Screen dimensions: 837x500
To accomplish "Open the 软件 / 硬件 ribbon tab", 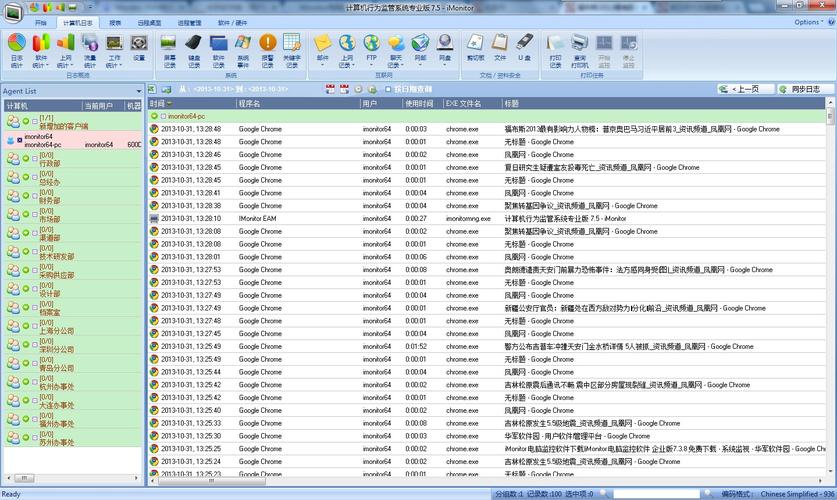I will pyautogui.click(x=232, y=23).
